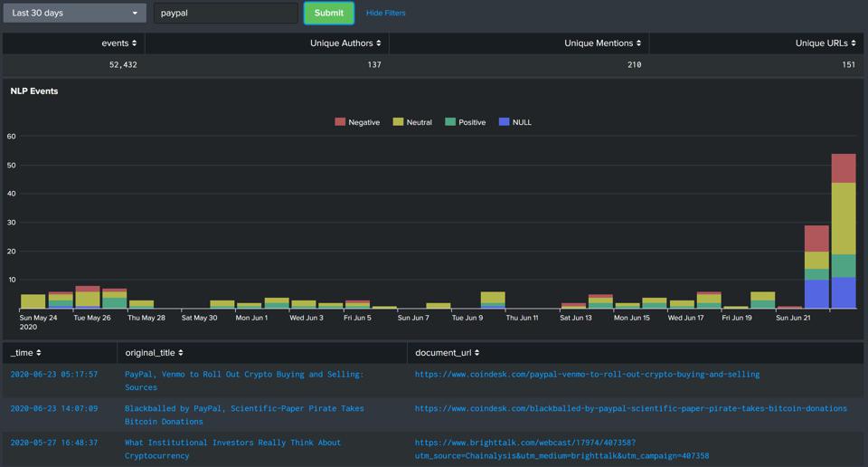Viewport: 868px width, 467px height.
Task: Click the Wed Jun 17 axis label
Action: 685,318
